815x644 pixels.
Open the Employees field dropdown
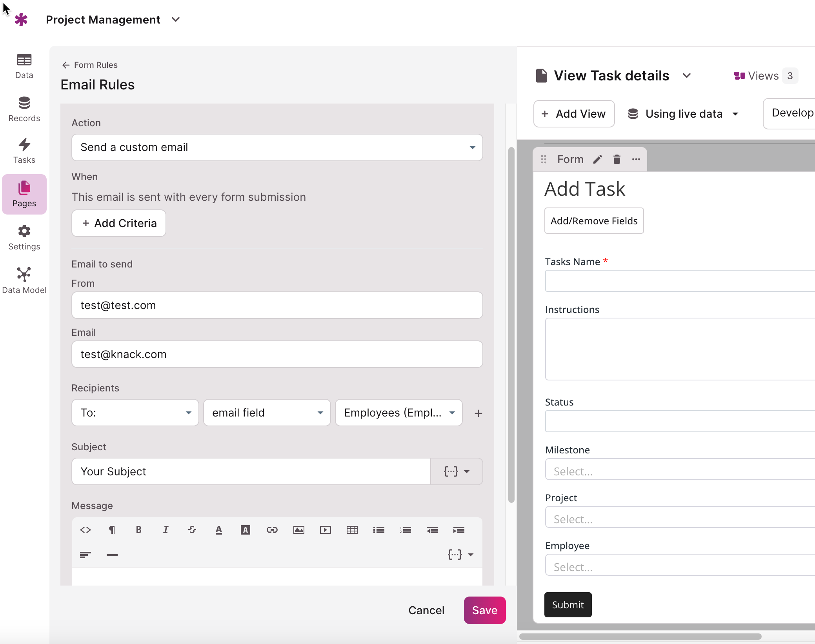(x=399, y=413)
